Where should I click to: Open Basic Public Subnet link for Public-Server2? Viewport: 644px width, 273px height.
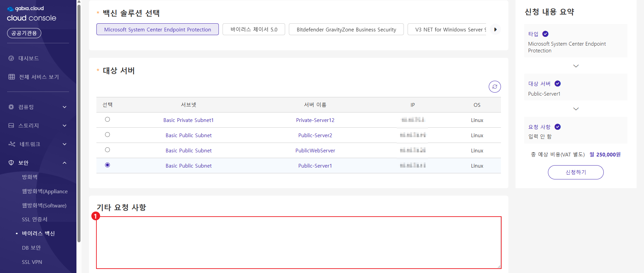(x=188, y=135)
